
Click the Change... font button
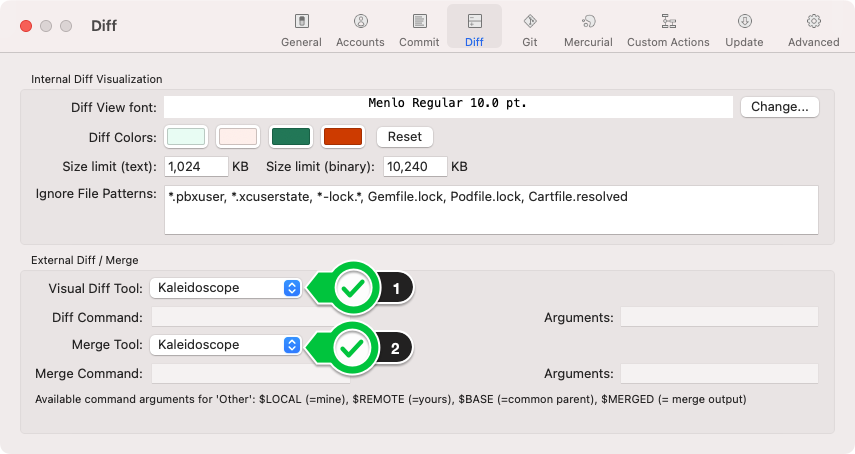point(779,107)
